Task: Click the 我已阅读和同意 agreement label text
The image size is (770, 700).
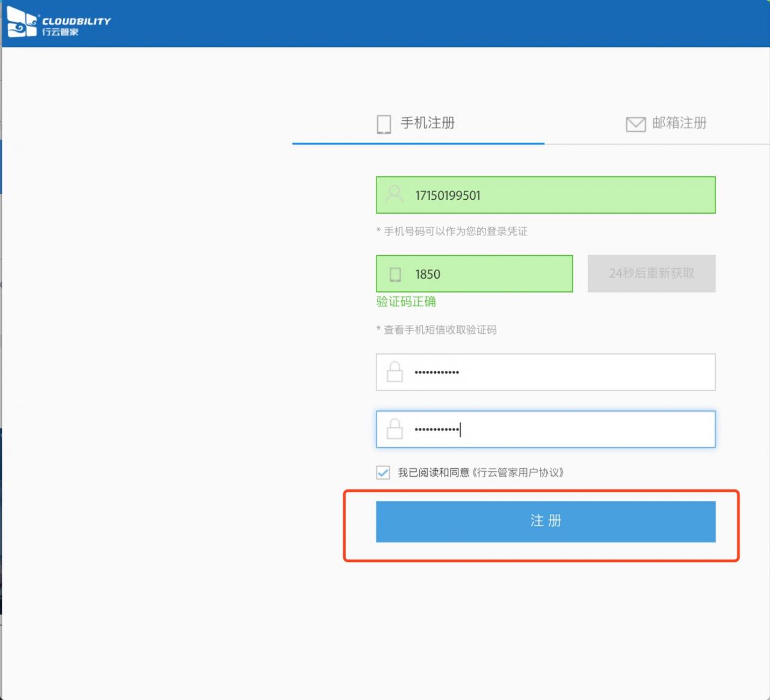Action: point(433,472)
